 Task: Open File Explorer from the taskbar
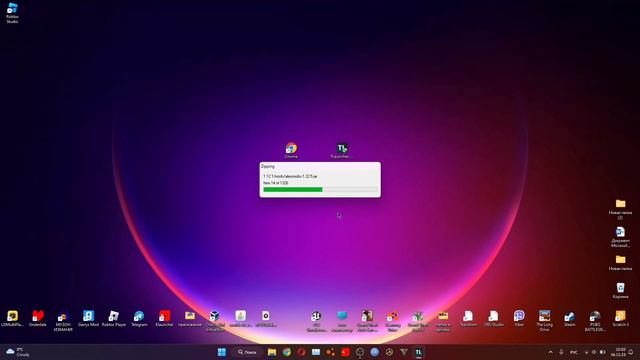(x=272, y=352)
